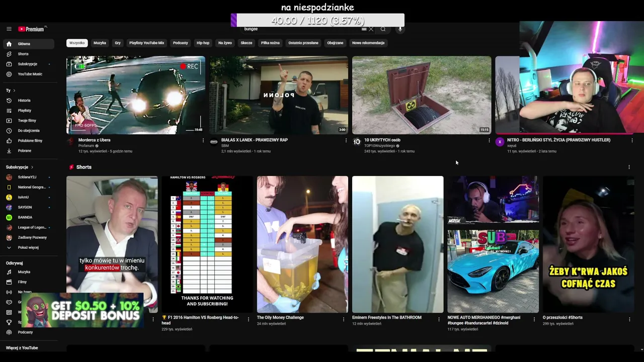Open BIAŁAS X LANEK video thumbnail
This screenshot has height=362, width=644.
279,95
